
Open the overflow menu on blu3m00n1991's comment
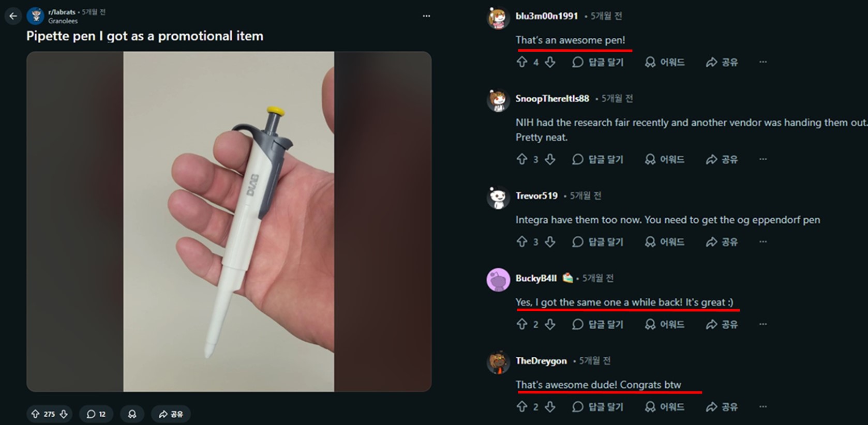pyautogui.click(x=764, y=61)
